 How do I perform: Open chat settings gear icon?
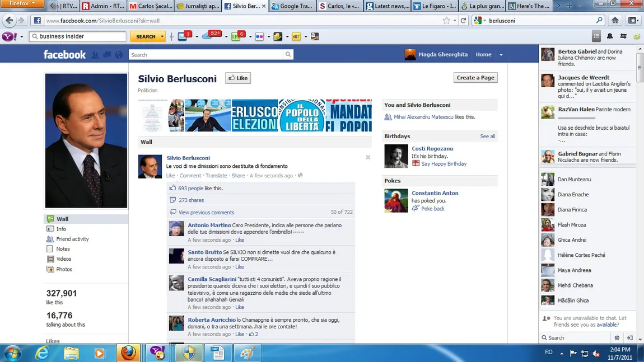pyautogui.click(x=617, y=338)
